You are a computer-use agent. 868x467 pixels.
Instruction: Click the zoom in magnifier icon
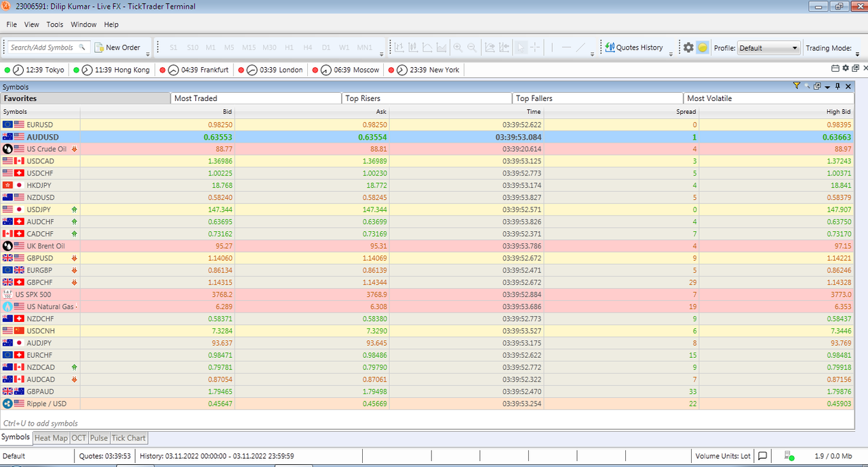(x=458, y=47)
